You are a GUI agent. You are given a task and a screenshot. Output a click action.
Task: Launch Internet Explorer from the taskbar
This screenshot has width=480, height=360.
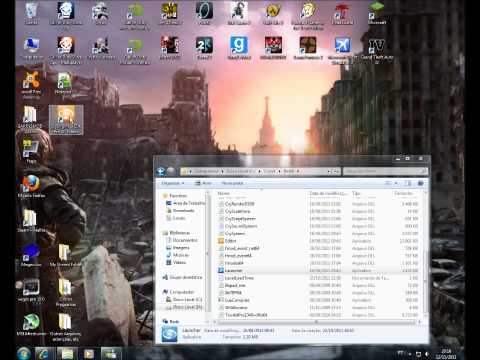tap(44, 353)
